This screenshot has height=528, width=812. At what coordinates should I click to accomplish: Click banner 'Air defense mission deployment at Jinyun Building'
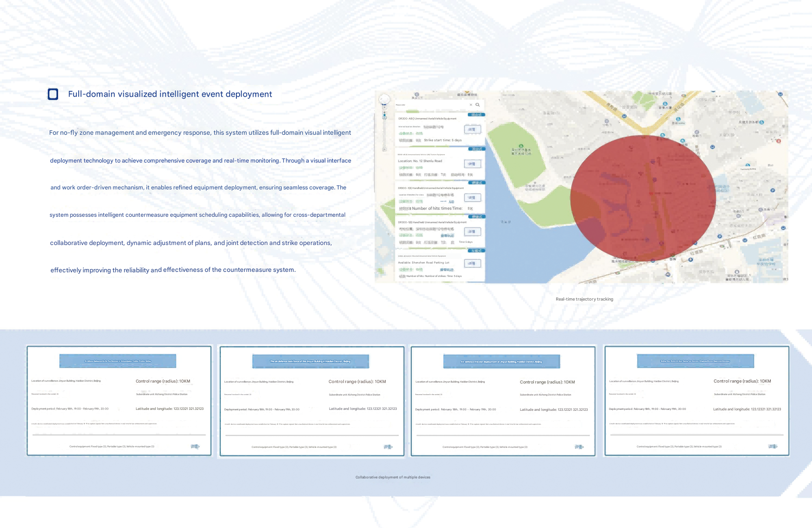tap(501, 362)
